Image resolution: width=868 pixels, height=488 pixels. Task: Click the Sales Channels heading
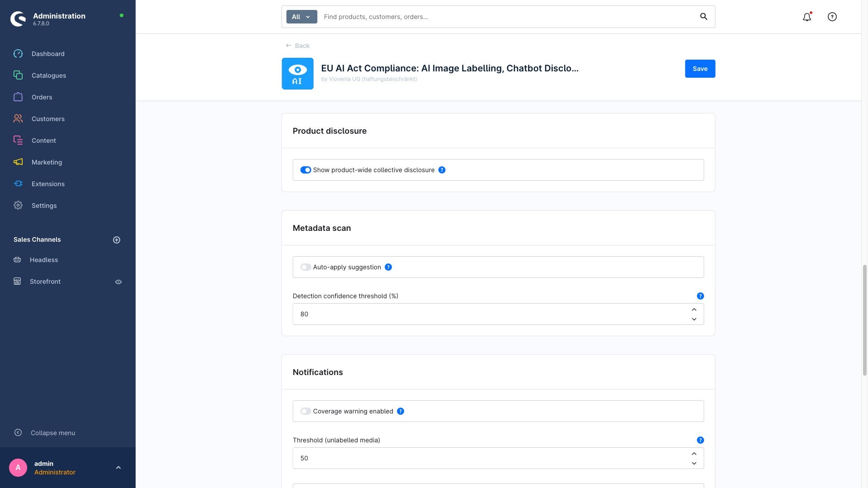37,239
